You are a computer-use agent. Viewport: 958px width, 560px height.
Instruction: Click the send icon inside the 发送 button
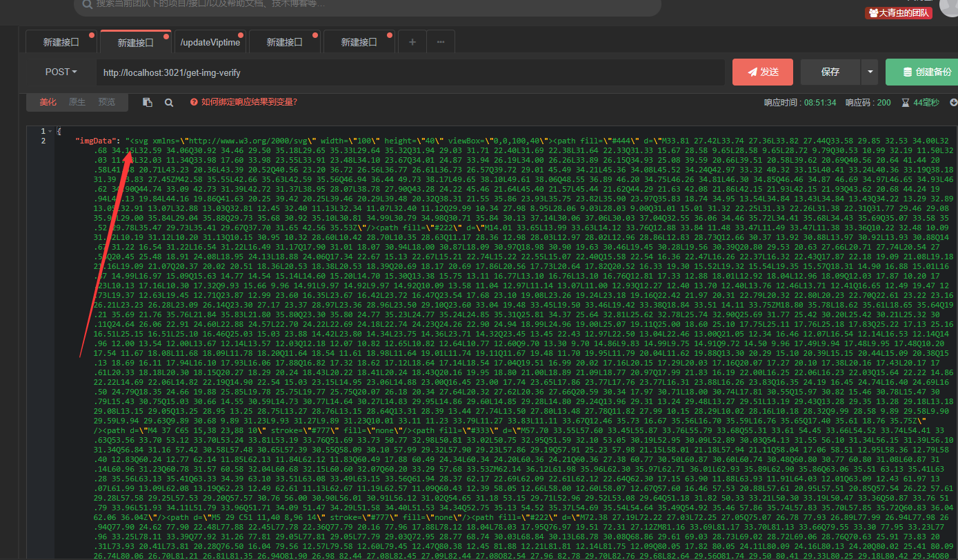pos(751,72)
